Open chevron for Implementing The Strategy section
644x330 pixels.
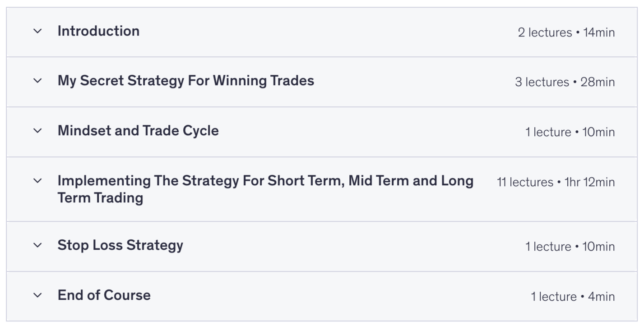point(38,181)
